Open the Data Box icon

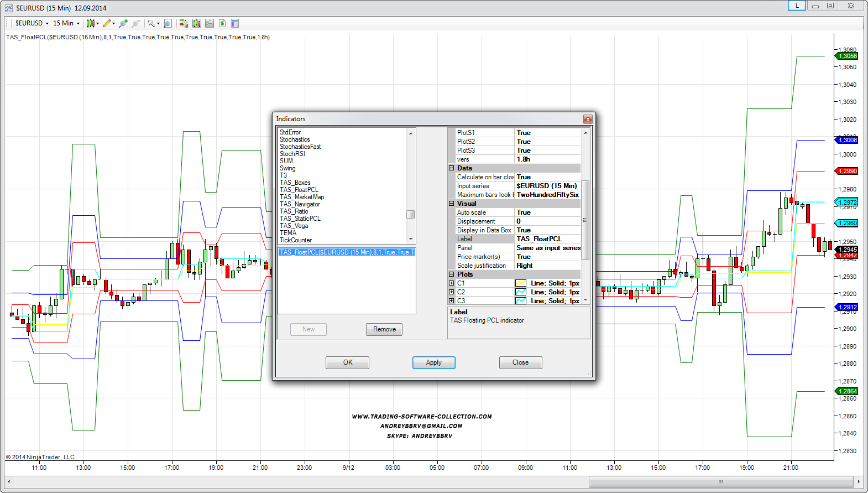pyautogui.click(x=168, y=23)
